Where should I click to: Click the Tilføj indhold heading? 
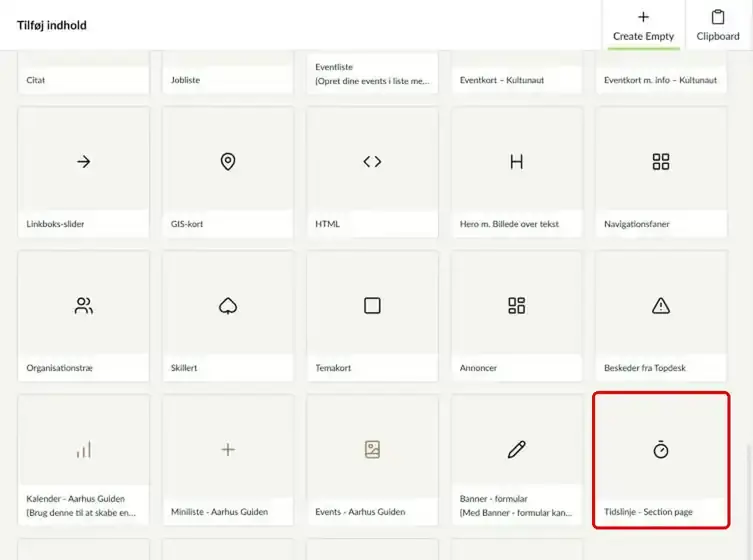tap(52, 25)
